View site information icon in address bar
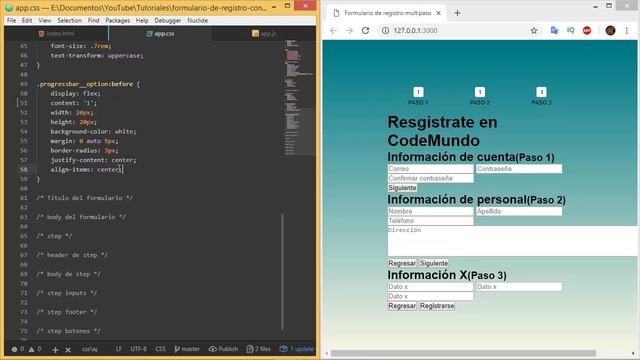 [385, 31]
